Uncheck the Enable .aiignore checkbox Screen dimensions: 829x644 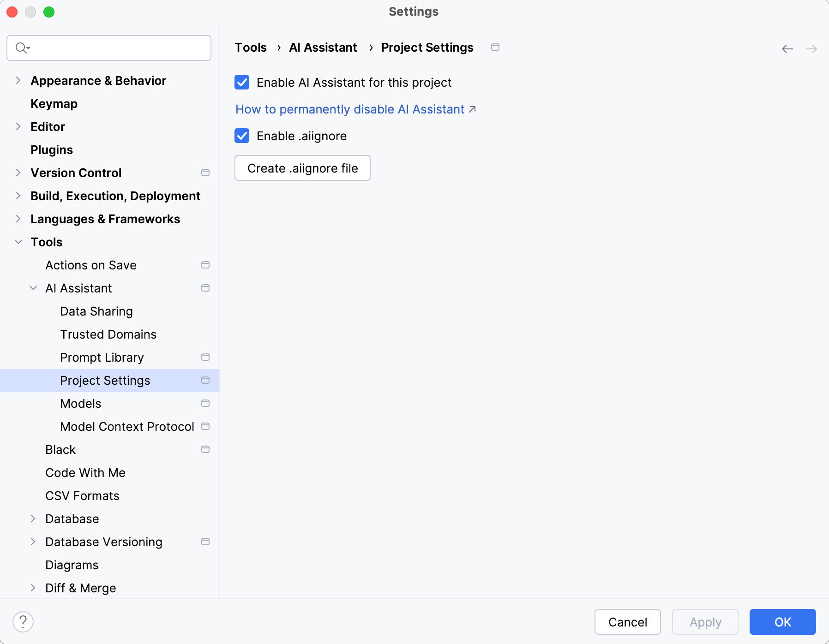[242, 136]
